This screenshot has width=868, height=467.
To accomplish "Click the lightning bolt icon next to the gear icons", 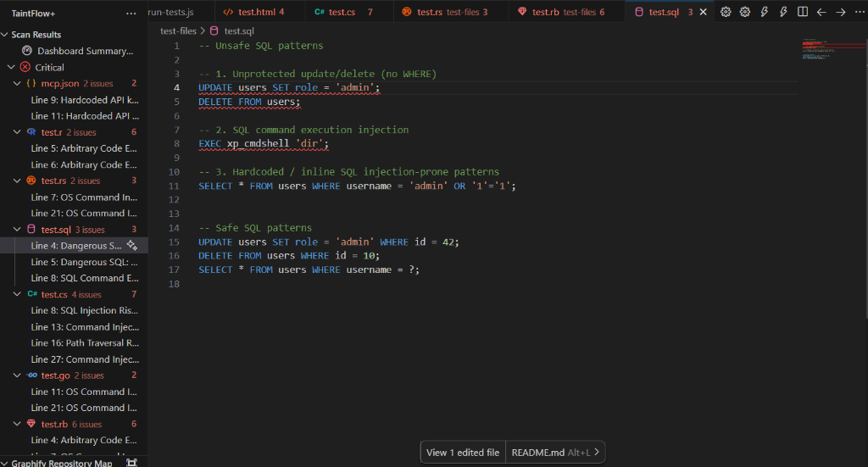I will [764, 12].
